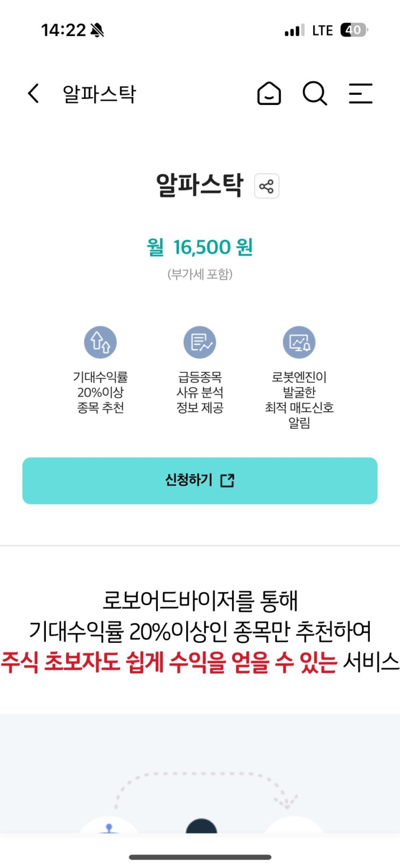
Task: Tap the dark circle in bottom diagram
Action: 201,827
